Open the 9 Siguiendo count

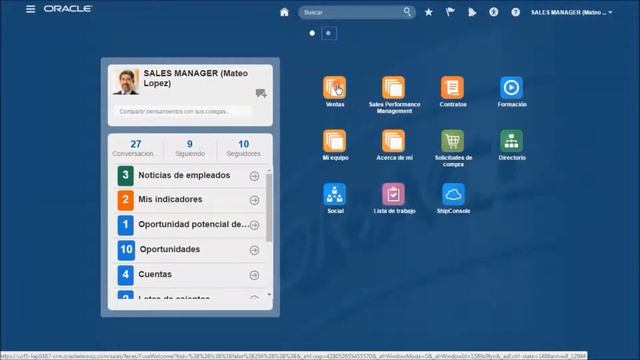click(190, 149)
